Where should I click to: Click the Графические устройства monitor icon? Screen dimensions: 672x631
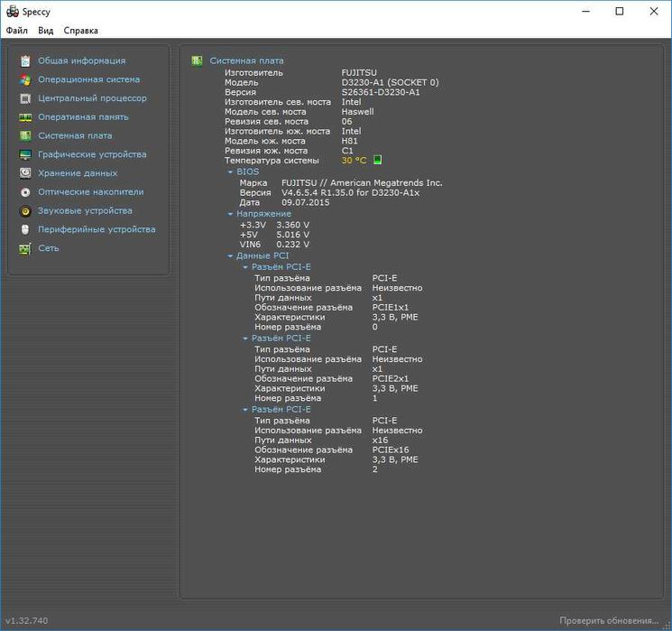25,155
